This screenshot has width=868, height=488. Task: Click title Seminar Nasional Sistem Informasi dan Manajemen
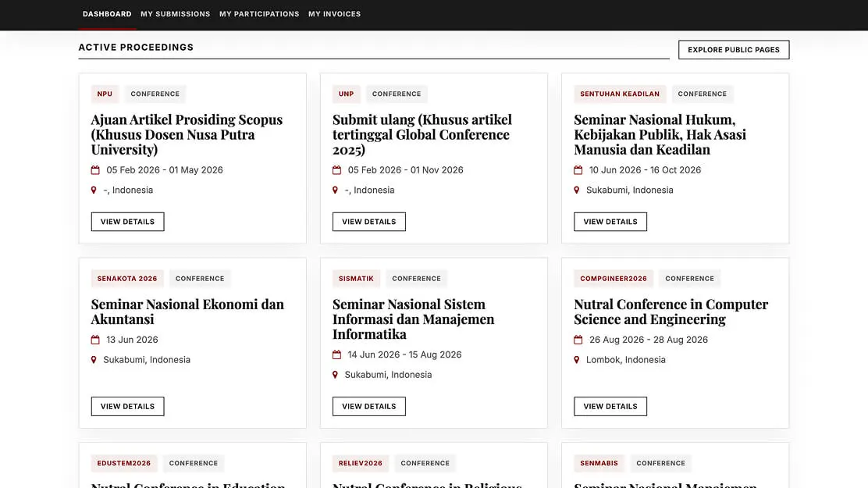414,319
